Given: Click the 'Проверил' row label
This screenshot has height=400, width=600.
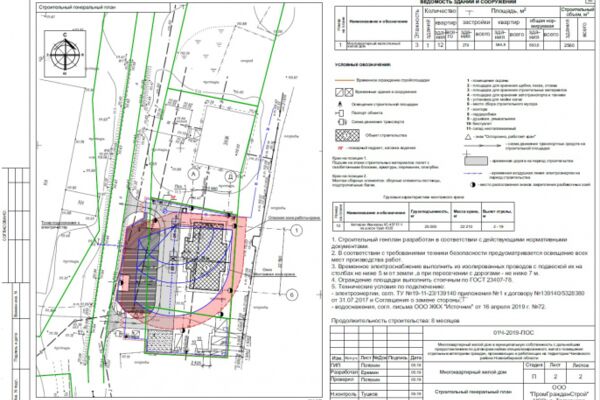Looking at the screenshot, I should pyautogui.click(x=342, y=379).
